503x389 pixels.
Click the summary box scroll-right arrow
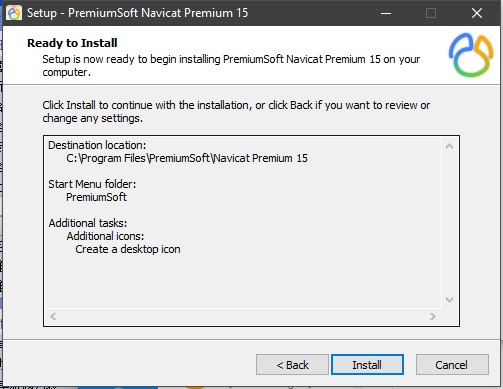click(x=433, y=316)
